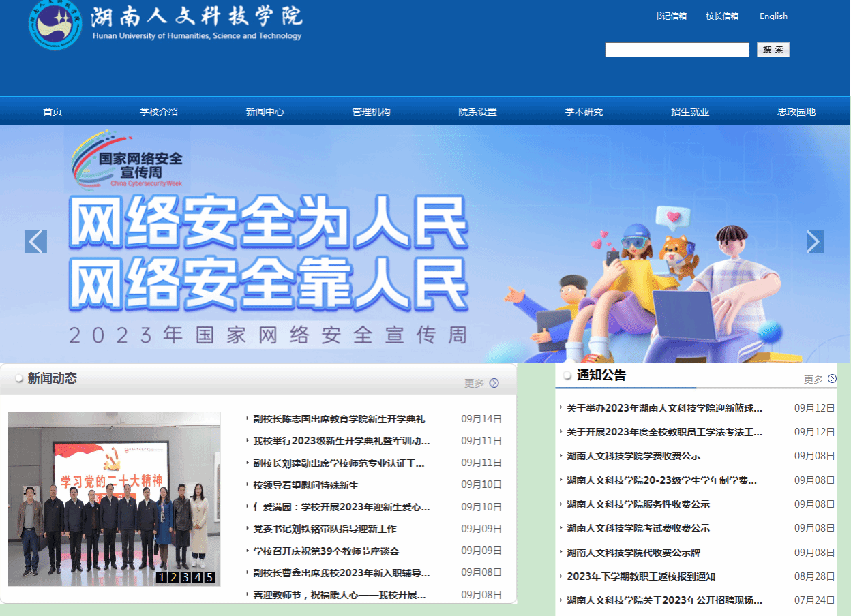The width and height of the screenshot is (851, 616).
Task: Click the university logo emblem
Action: coord(55,25)
